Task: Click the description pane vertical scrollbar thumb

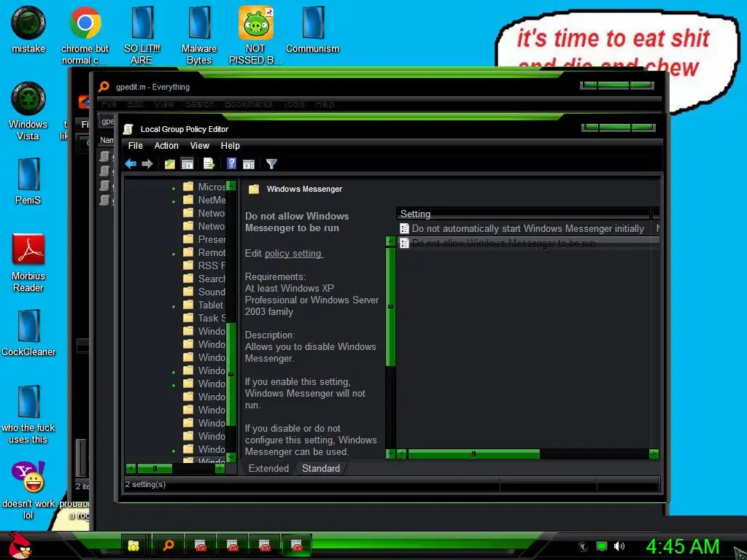Action: 391,306
